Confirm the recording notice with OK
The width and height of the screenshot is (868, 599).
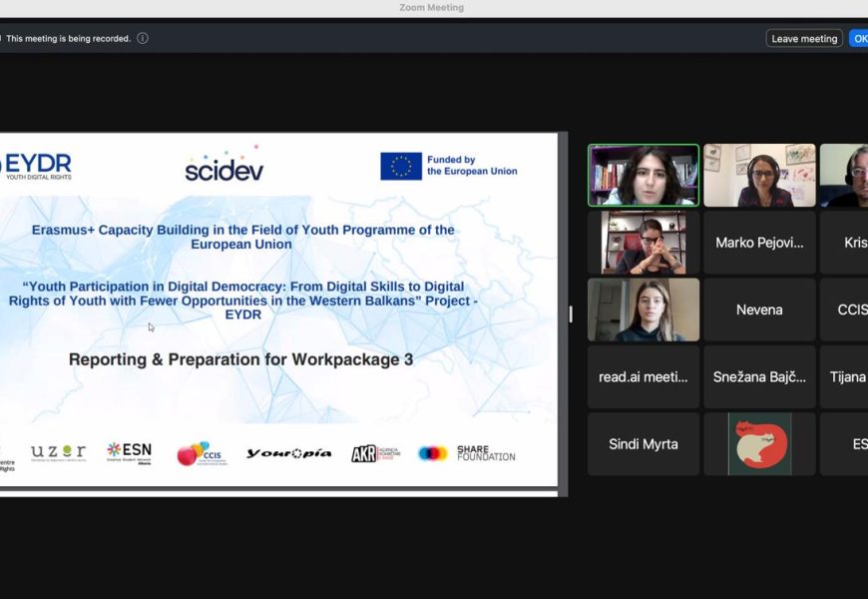858,38
